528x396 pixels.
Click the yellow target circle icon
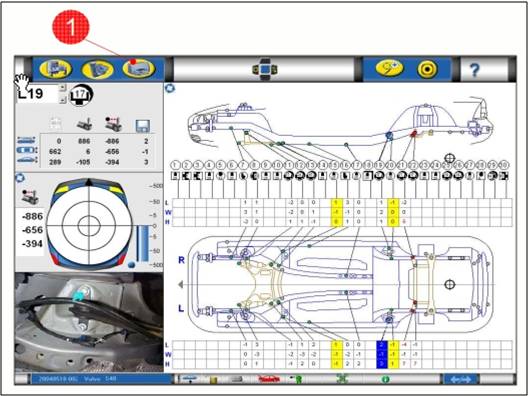(x=427, y=69)
